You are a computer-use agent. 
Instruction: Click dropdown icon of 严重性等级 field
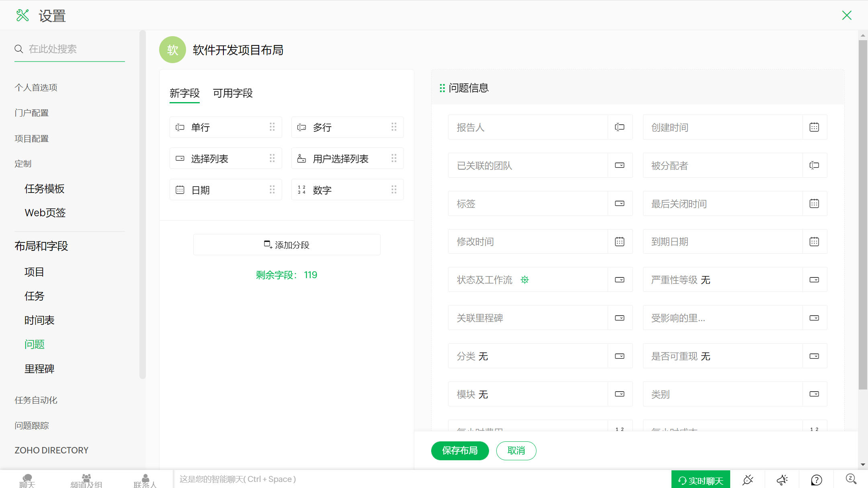(x=814, y=280)
